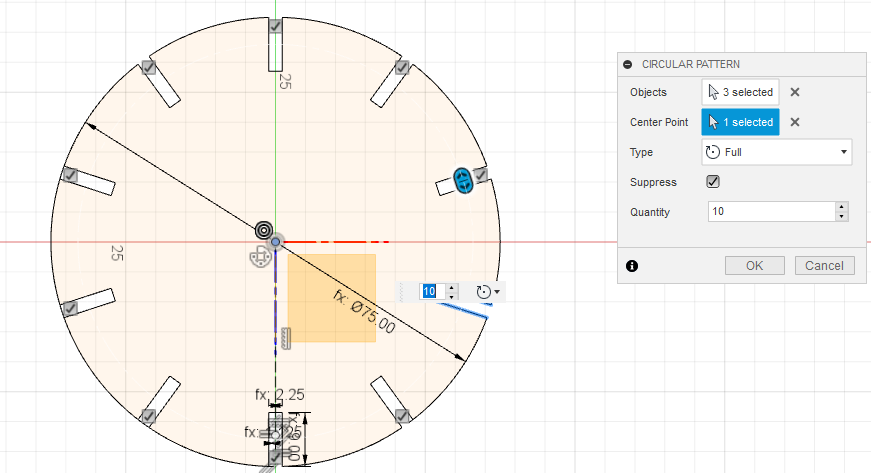
Task: Click the concentric constraint icon near center
Action: coord(264,229)
